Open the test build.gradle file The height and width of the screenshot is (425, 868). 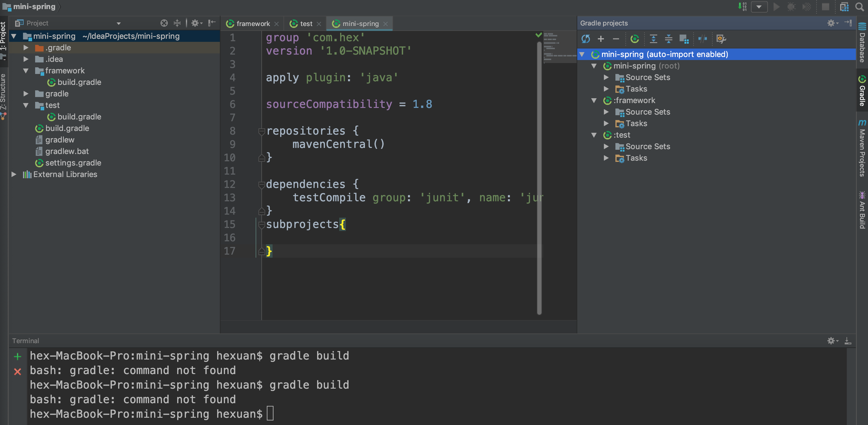(80, 116)
